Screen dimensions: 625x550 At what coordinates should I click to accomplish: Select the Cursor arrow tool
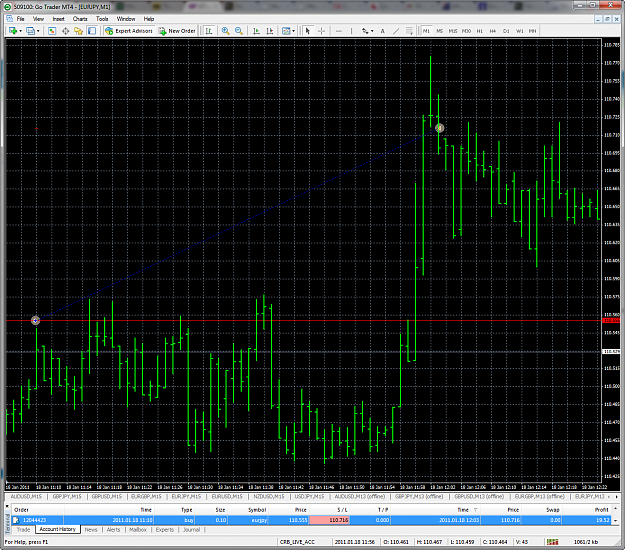tap(308, 31)
